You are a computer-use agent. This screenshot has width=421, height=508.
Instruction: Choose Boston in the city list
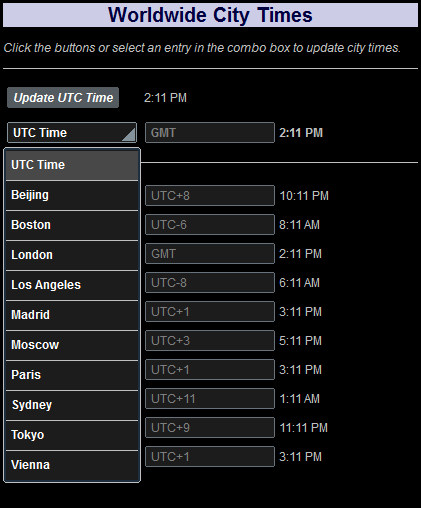click(x=72, y=225)
